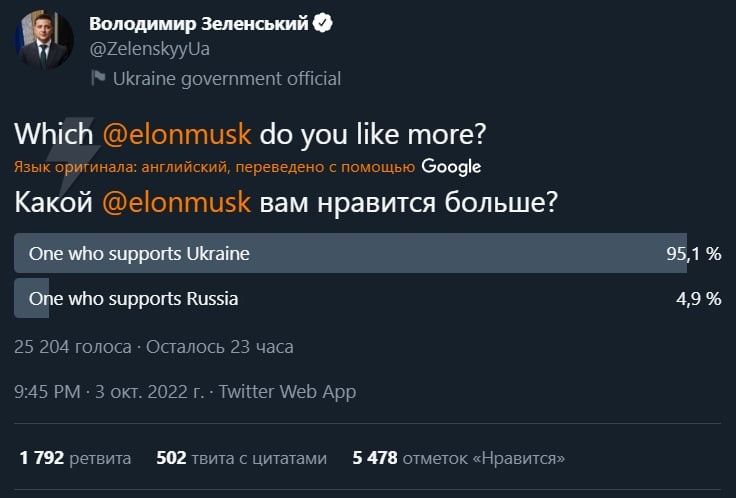Click the government official flag icon
Screen dimensions: 736x498
coord(98,78)
